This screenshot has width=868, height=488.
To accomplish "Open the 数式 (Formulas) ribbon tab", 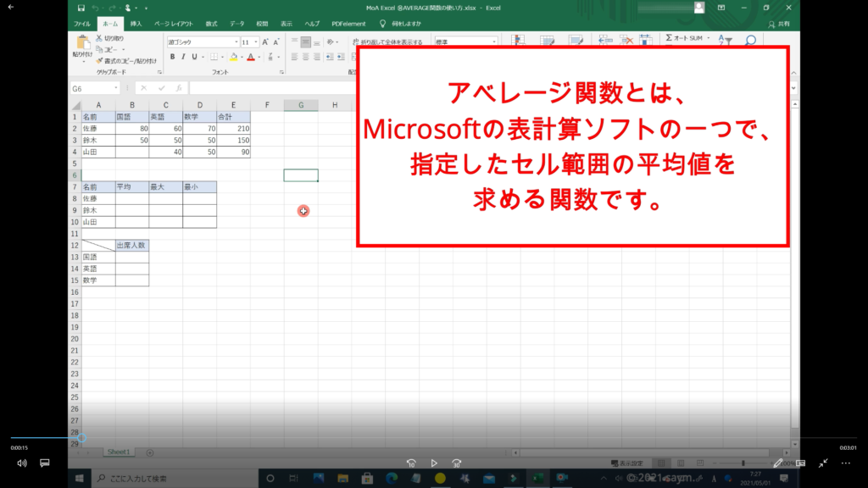I will tap(211, 24).
